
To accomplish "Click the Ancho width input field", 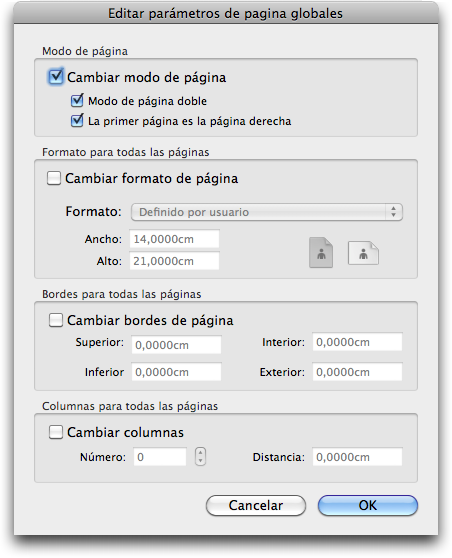I will [174, 239].
